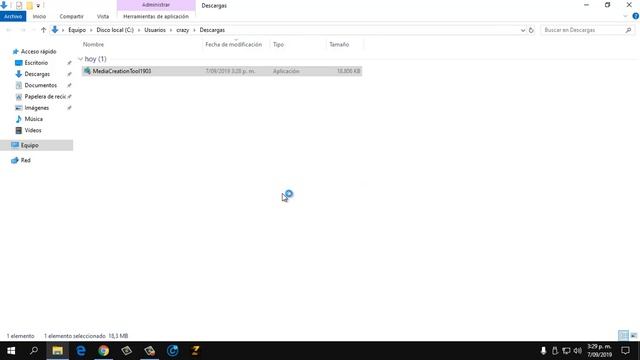Image resolution: width=640 pixels, height=360 pixels.
Task: Go to Usuarios in address path
Action: (x=155, y=30)
